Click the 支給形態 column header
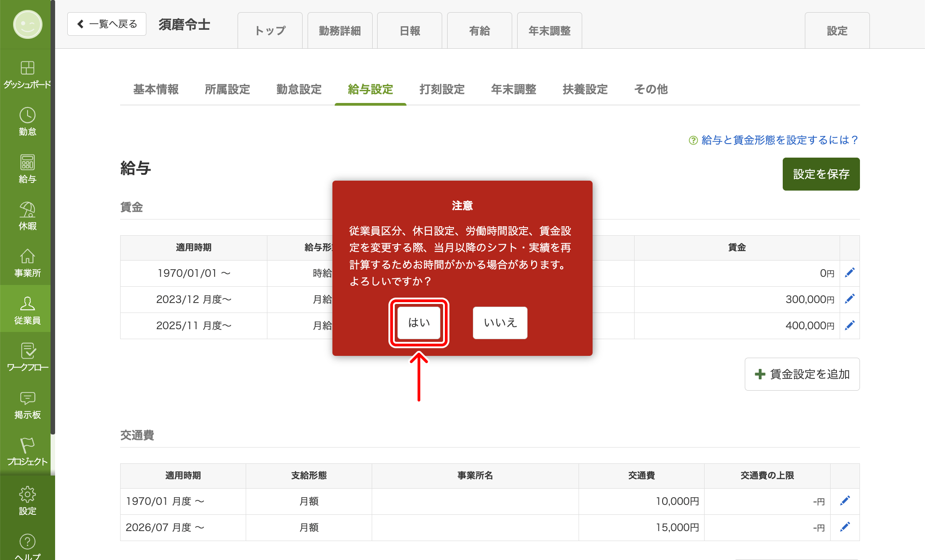This screenshot has height=560, width=925. coord(309,476)
